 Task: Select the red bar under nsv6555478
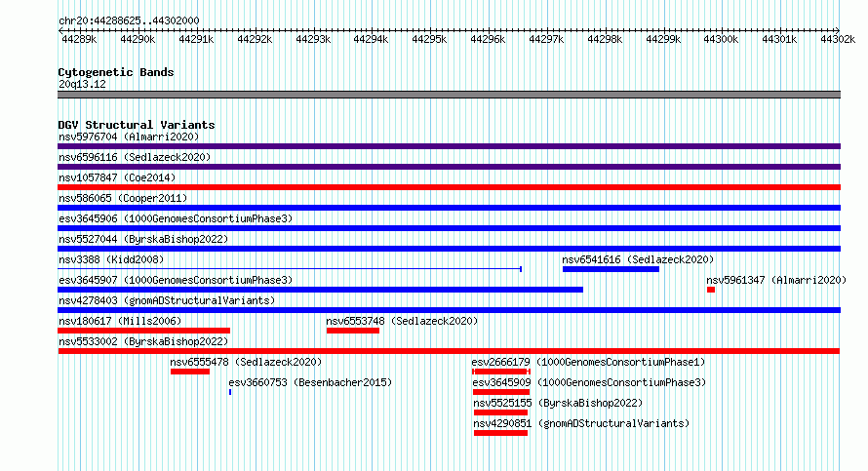point(190,372)
